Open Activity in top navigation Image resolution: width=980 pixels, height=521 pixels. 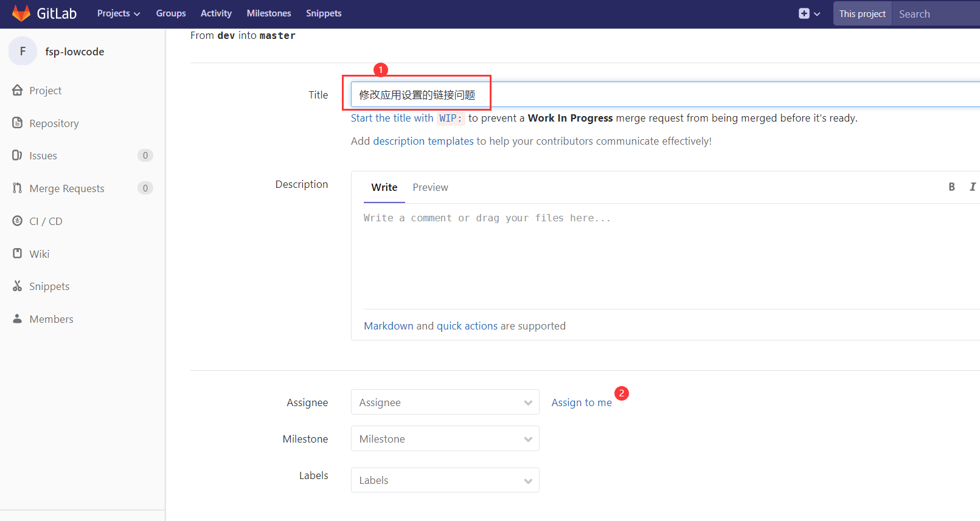pyautogui.click(x=216, y=13)
